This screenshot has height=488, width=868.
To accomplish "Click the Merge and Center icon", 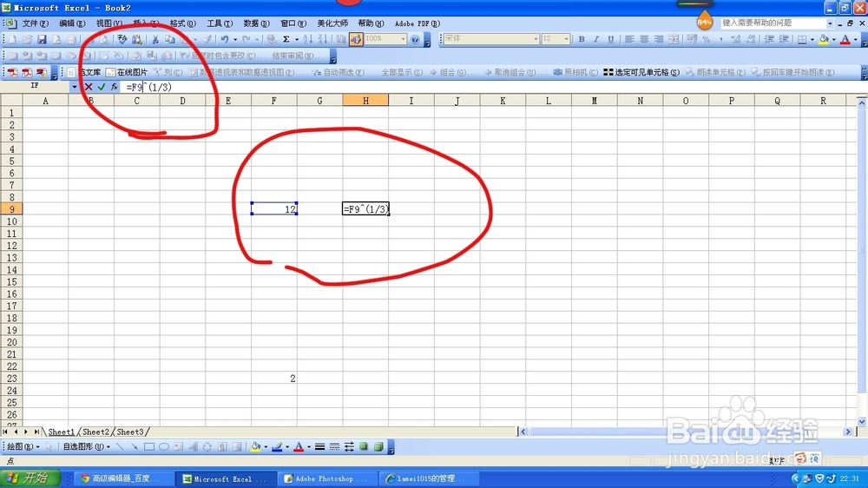I will 674,39.
